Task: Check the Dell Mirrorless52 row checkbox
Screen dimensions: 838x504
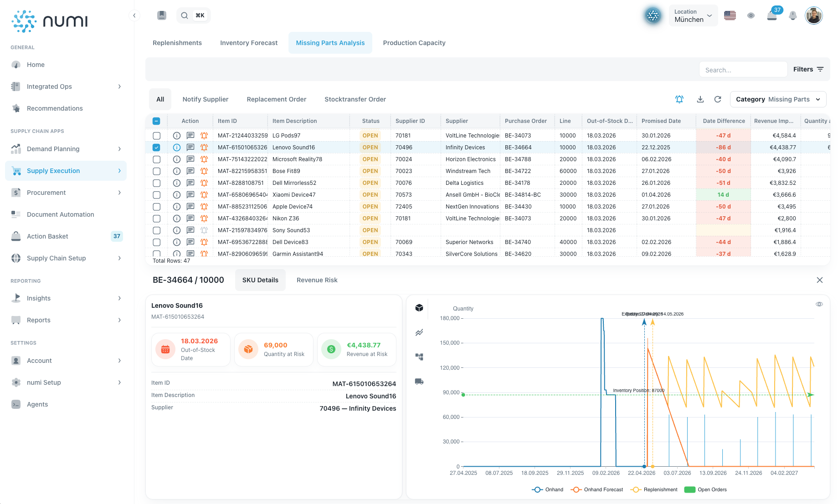Action: (156, 183)
